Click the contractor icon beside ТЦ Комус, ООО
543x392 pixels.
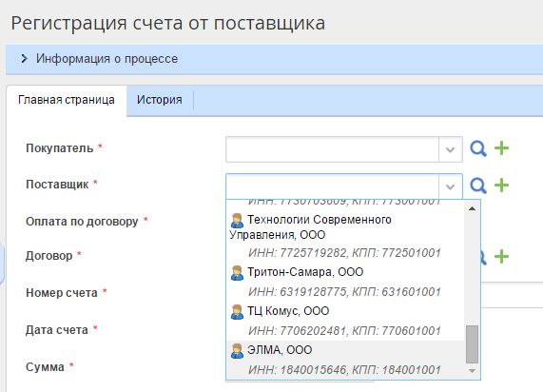(x=237, y=312)
